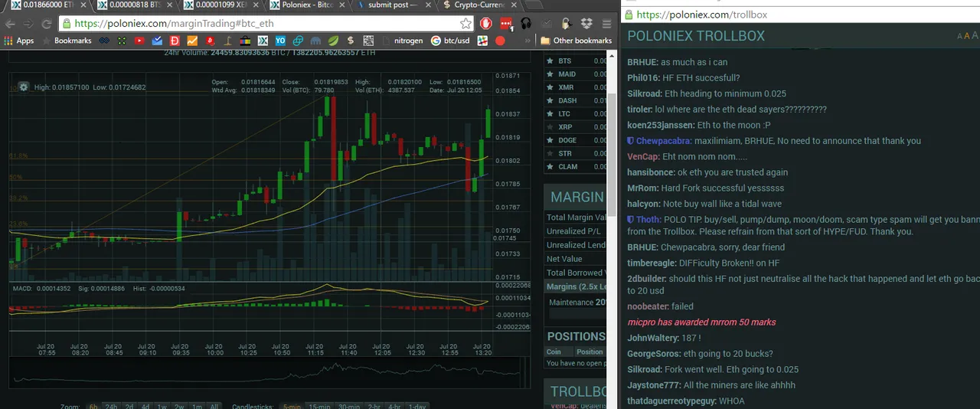Click the browser forward arrow
This screenshot has height=409, width=980.
(30, 23)
